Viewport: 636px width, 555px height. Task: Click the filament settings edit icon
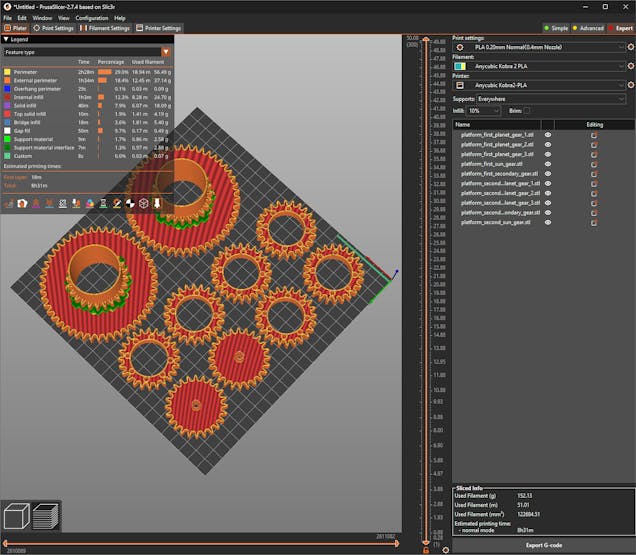(x=630, y=66)
